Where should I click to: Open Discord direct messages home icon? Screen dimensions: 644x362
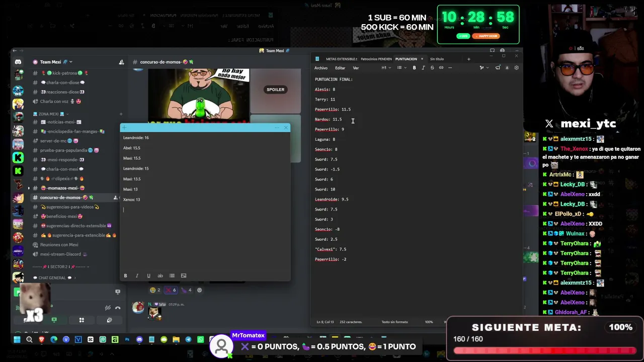pyautogui.click(x=18, y=62)
